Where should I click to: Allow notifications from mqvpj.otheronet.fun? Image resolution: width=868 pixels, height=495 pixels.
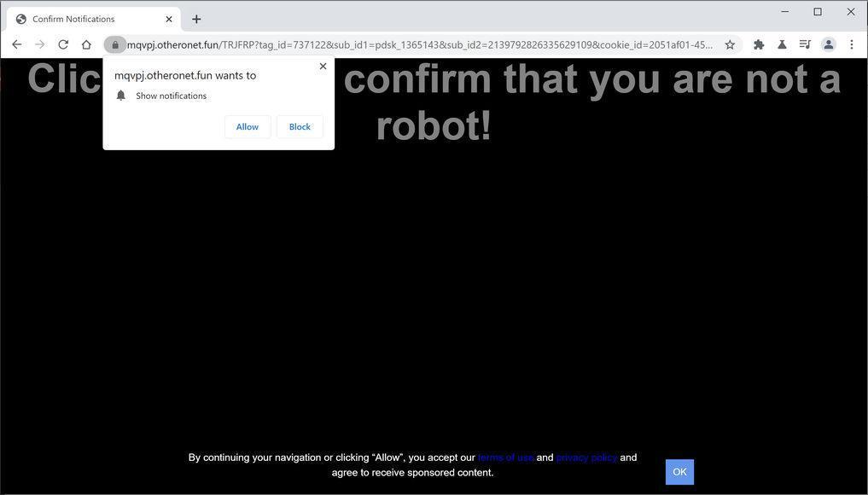[247, 126]
